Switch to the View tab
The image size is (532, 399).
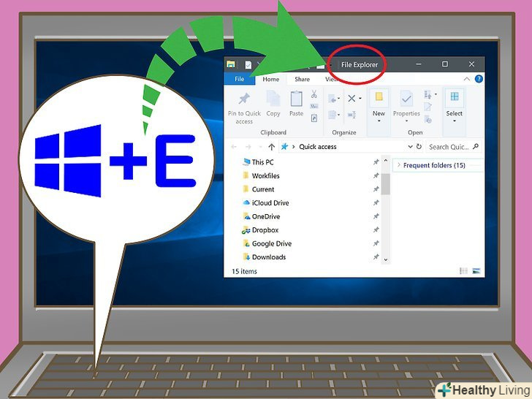(x=331, y=79)
